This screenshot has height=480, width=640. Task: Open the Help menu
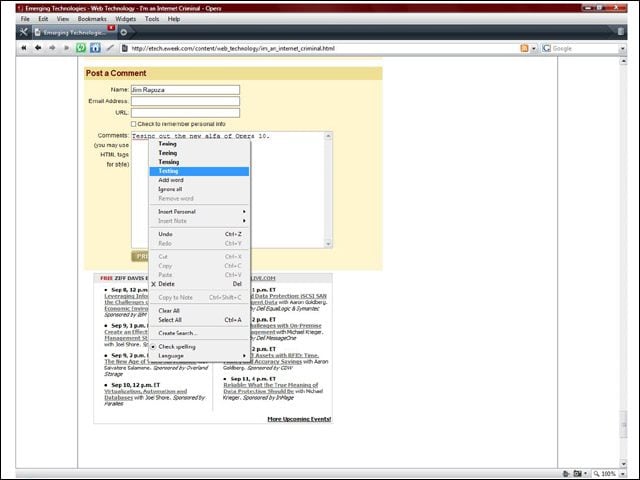tap(174, 19)
